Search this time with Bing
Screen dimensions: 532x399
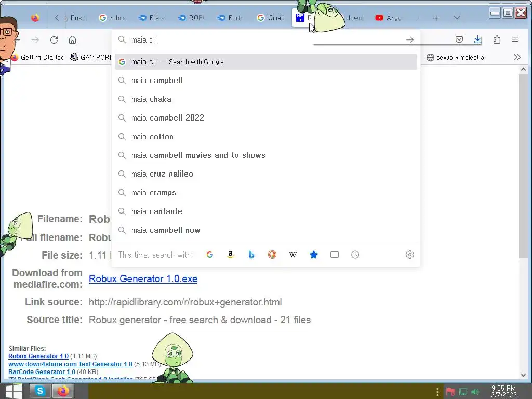coord(251,255)
